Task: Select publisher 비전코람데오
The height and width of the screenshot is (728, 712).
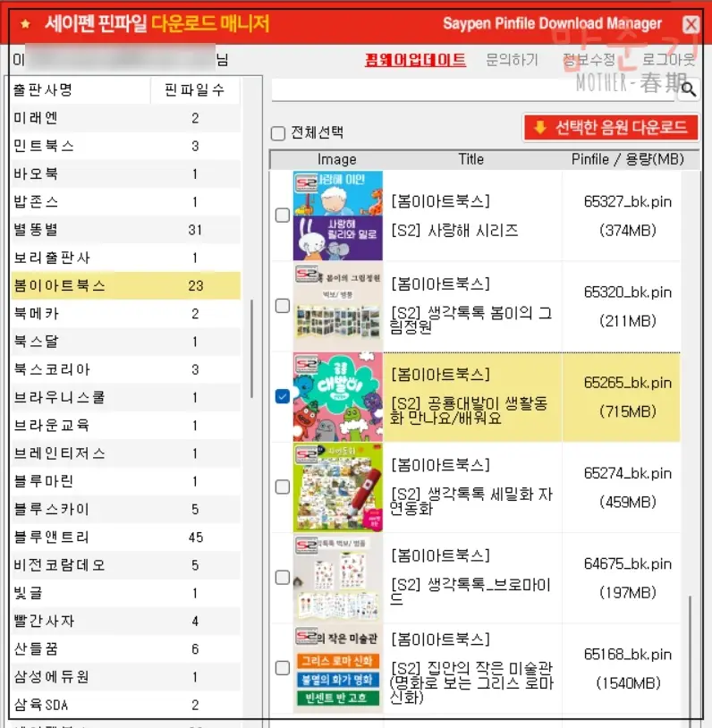Action: (x=125, y=564)
